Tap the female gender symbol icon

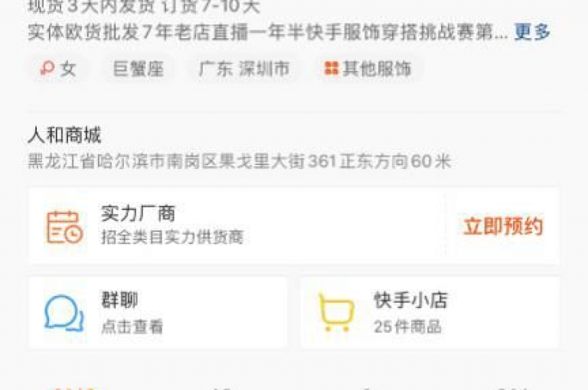[47, 69]
